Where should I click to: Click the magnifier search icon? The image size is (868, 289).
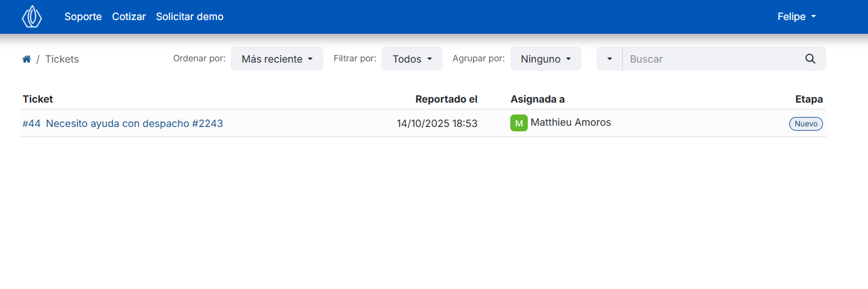point(810,59)
